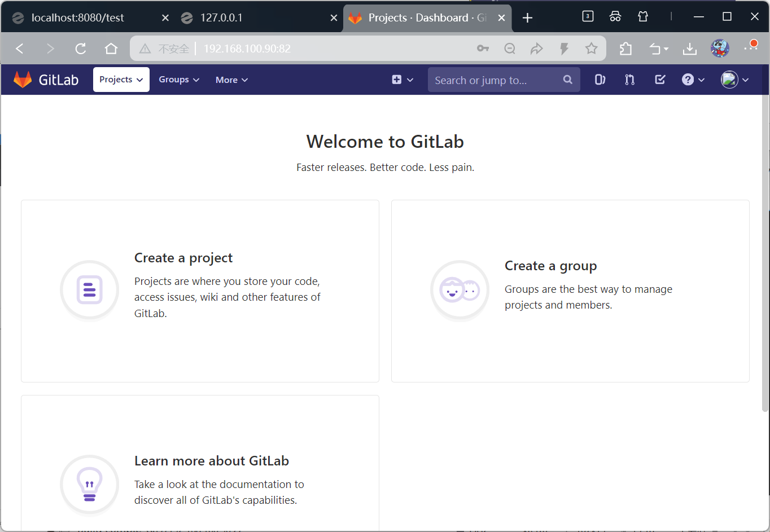Screen dimensions: 770x532
Task: Click the search magnifier icon
Action: pyautogui.click(x=568, y=80)
